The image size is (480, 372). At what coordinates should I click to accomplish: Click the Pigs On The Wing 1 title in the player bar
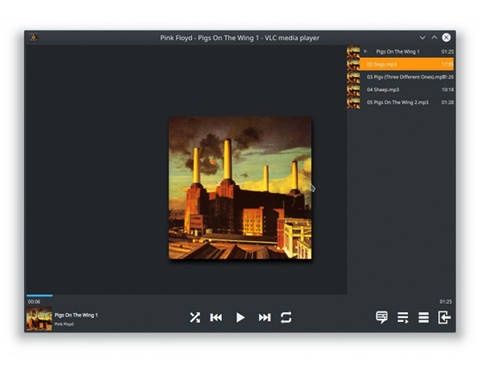(x=76, y=315)
